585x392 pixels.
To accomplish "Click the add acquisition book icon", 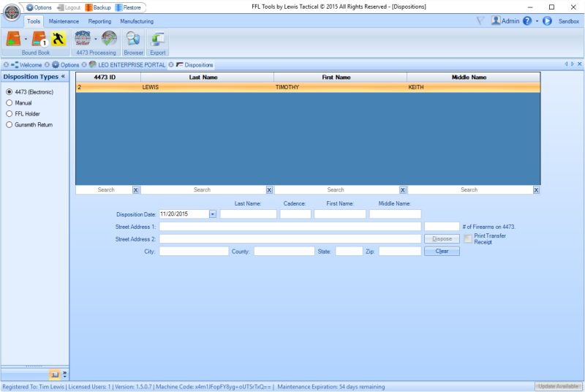I will [x=13, y=39].
